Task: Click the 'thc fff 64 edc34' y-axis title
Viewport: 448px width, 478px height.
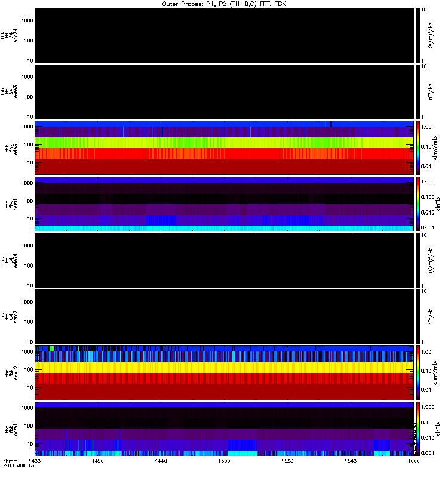Action: tap(9, 261)
